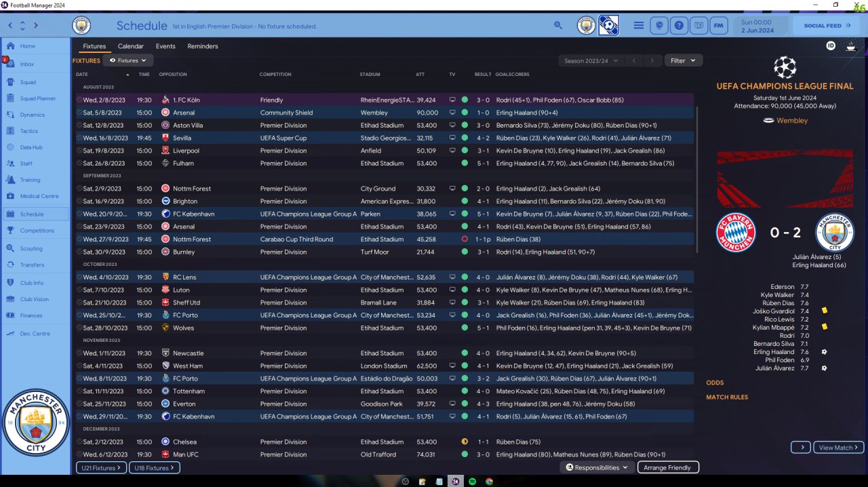The height and width of the screenshot is (487, 868).
Task: Go forward with the right navigation arrow
Action: tap(36, 26)
